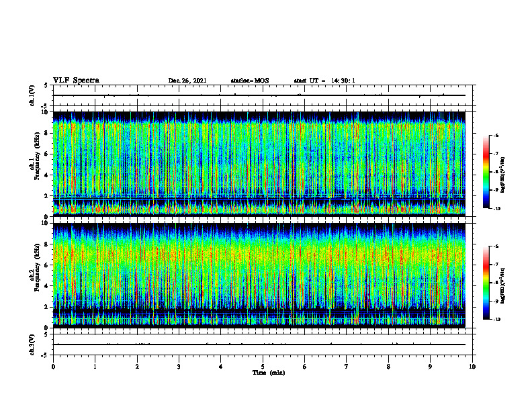Click the "VLF Spectra" plot title
Viewport: 532px width, 411px height.
(77, 81)
